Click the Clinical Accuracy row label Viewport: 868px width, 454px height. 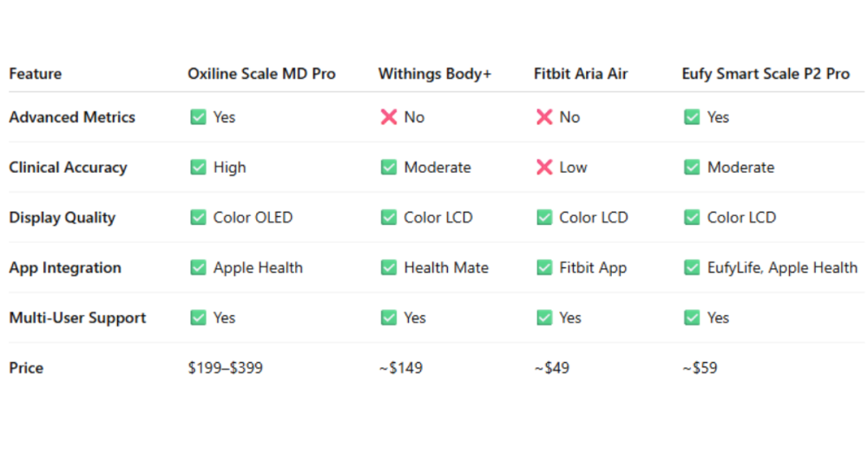[68, 168]
